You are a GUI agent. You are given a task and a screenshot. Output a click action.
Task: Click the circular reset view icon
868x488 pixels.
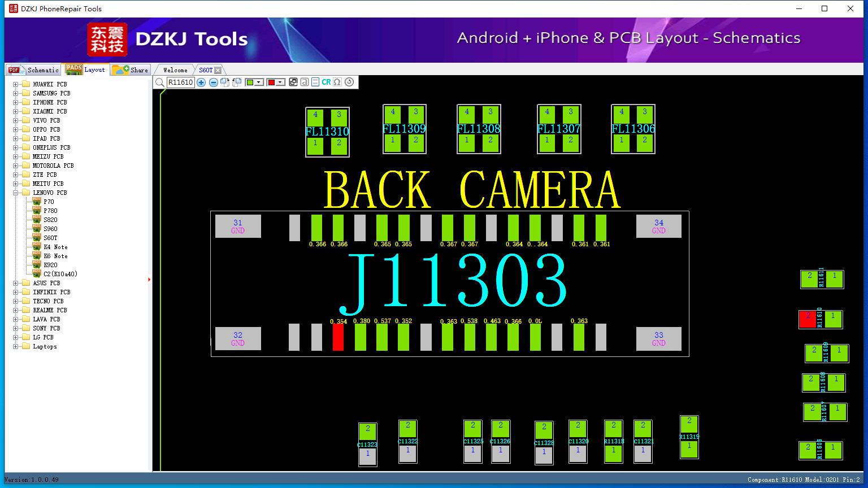click(x=349, y=82)
